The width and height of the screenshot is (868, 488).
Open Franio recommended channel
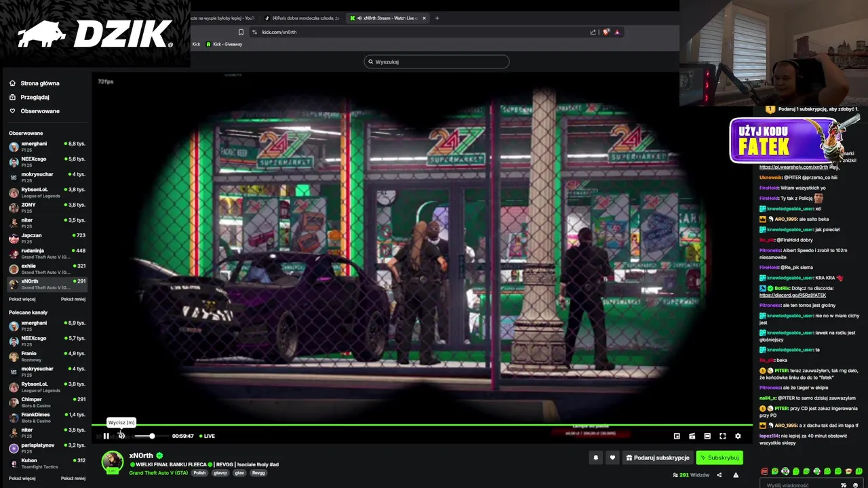tap(47, 357)
